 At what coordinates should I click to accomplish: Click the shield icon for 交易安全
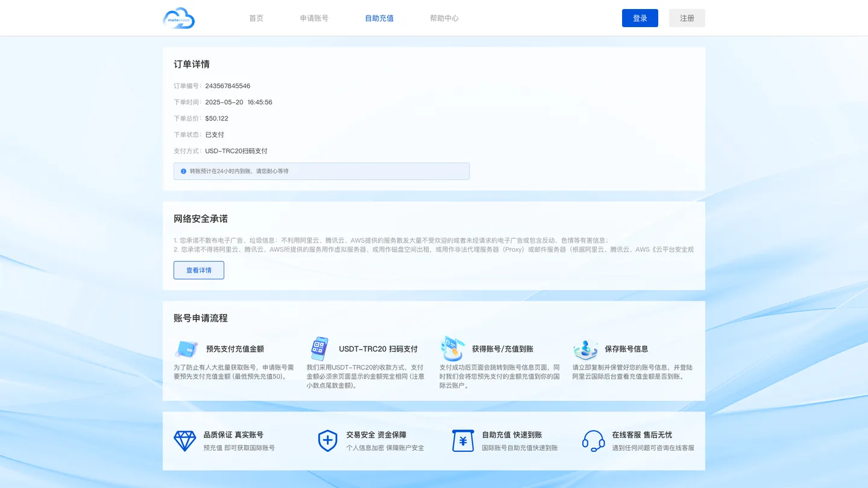(327, 441)
